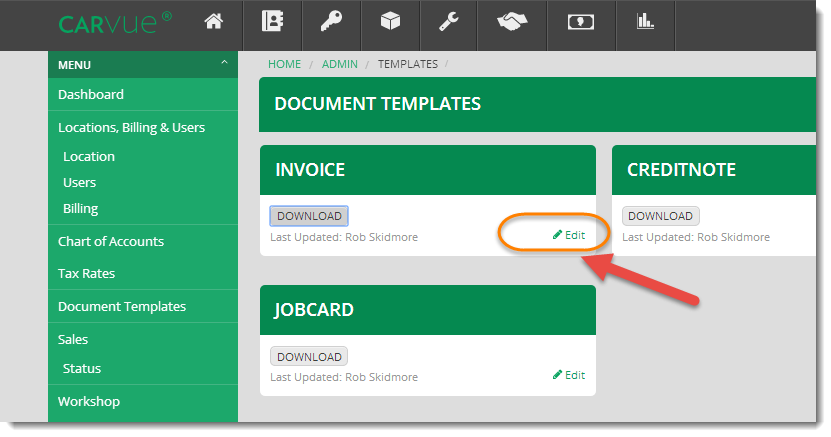
Task: Select Users submenu item
Action: point(79,182)
